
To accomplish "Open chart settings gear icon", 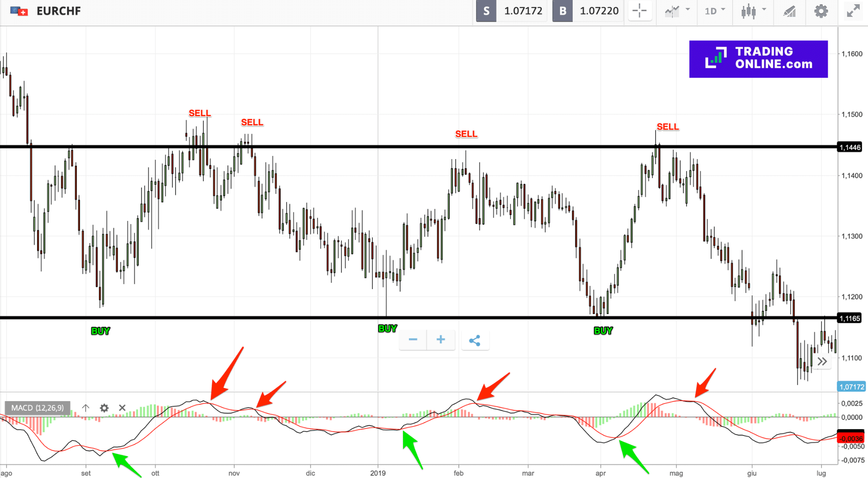I will 821,11.
